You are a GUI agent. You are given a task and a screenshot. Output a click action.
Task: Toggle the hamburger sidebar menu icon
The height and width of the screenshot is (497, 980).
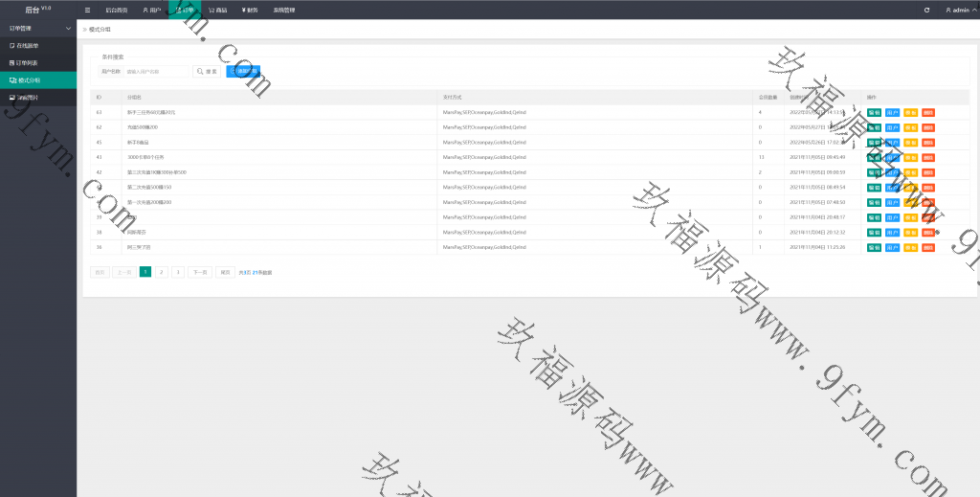click(x=88, y=10)
